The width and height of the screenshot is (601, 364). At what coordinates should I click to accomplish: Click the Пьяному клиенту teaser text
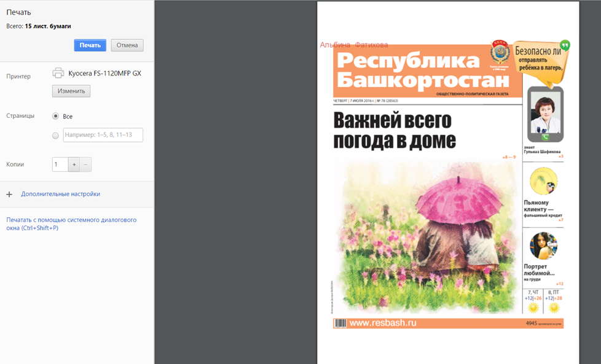point(543,209)
